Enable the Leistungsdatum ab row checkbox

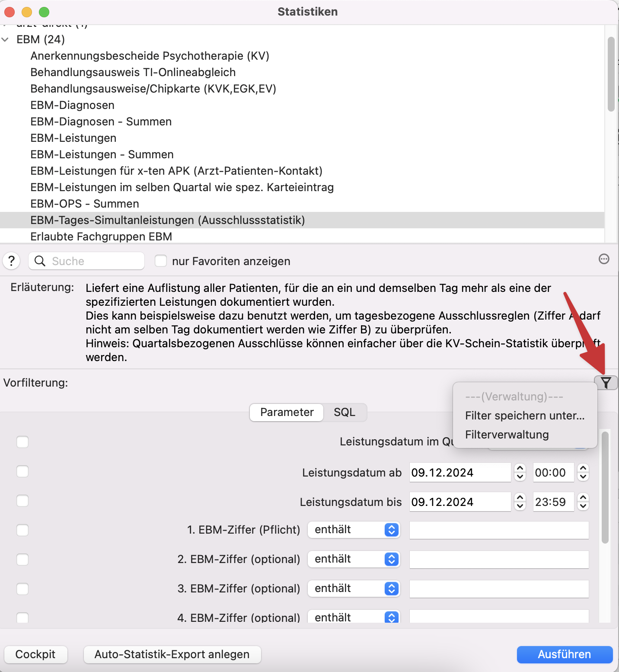[22, 471]
